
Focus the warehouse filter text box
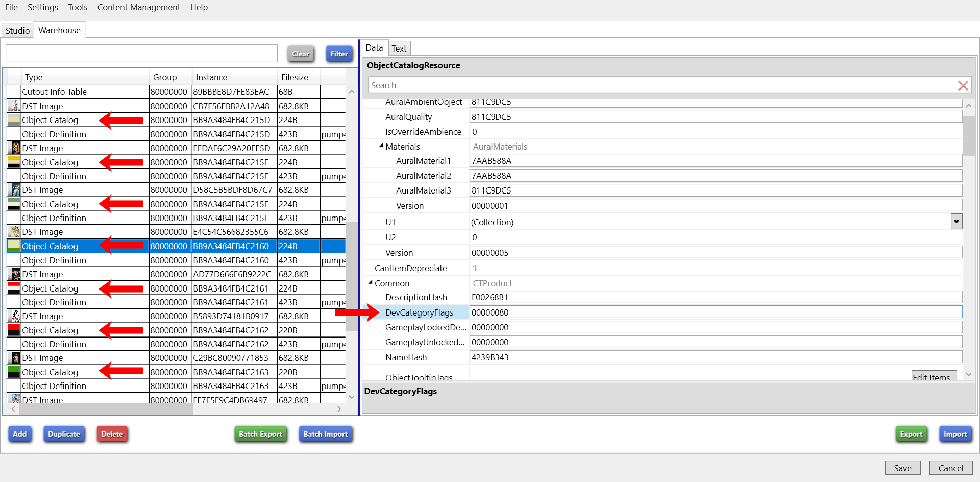tap(141, 54)
